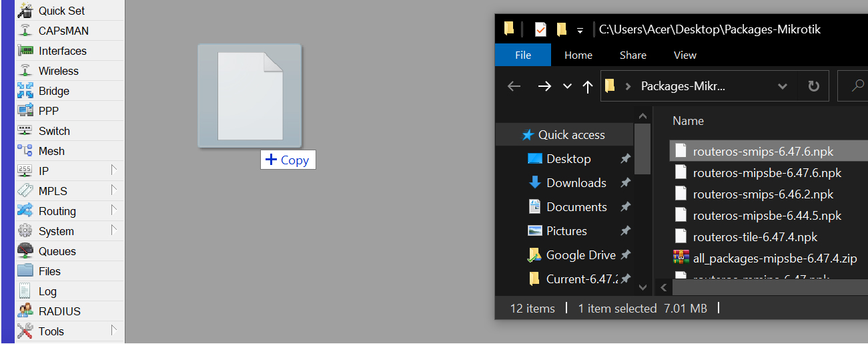Select routeros-tile-6.47.4.npk file
This screenshot has height=344, width=868.
tap(755, 237)
